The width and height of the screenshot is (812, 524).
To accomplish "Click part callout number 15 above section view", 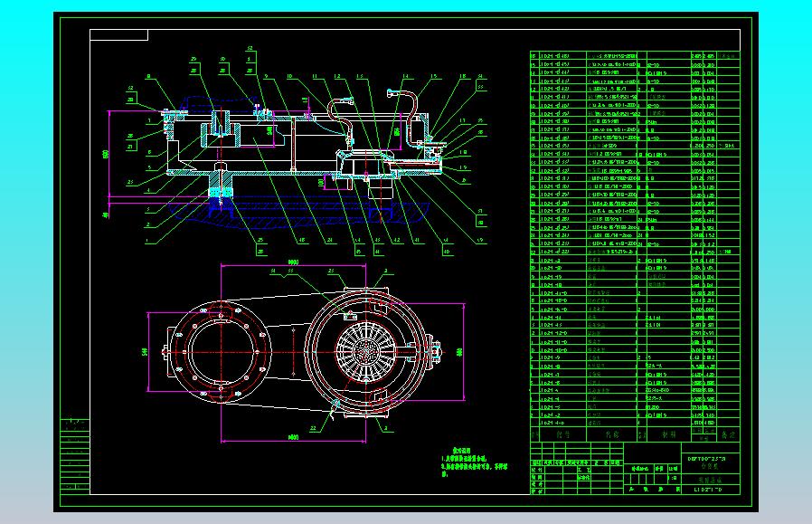I will pyautogui.click(x=433, y=76).
